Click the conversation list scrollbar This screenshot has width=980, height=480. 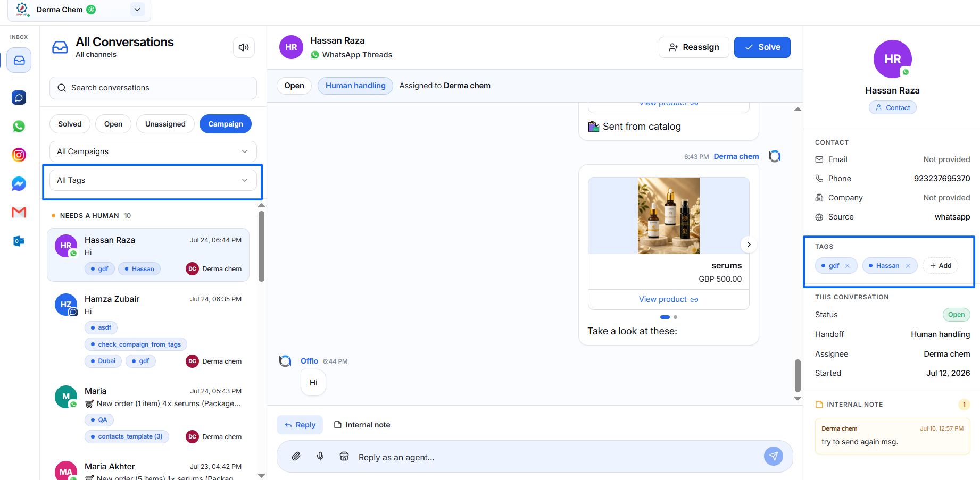tap(261, 246)
